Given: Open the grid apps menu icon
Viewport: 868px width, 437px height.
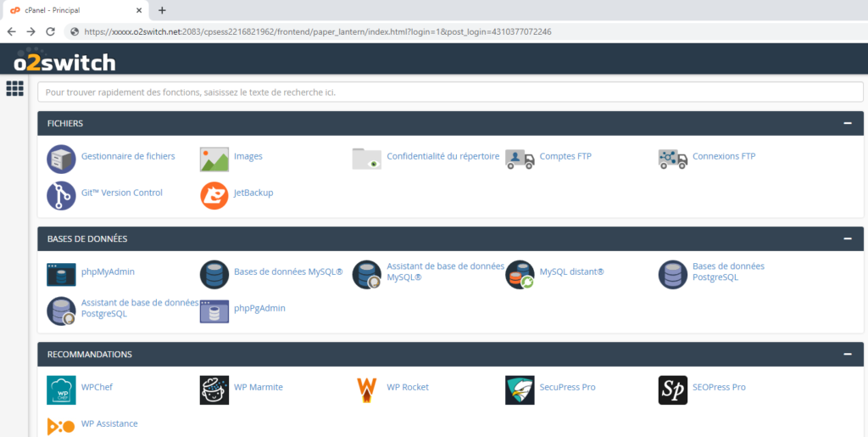Looking at the screenshot, I should (x=15, y=88).
